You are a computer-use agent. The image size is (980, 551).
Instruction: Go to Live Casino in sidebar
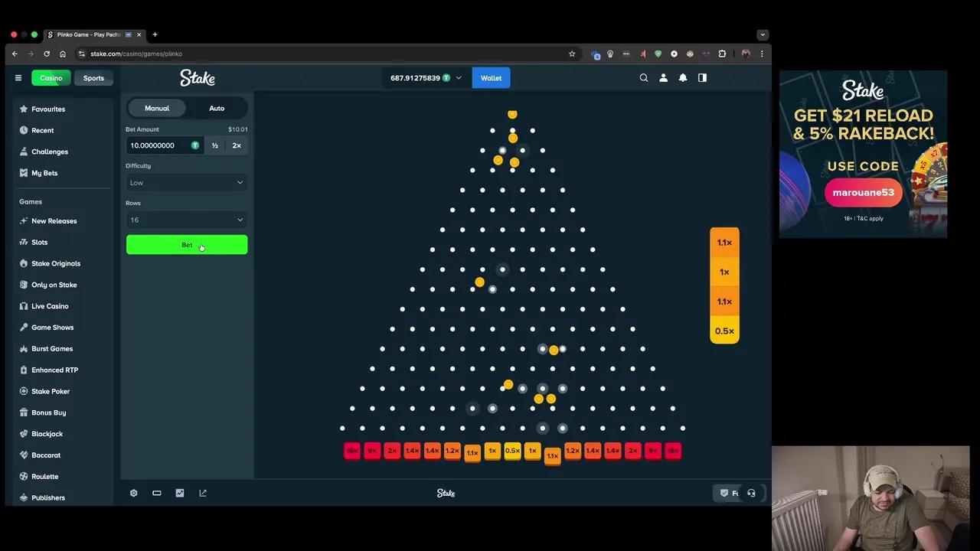(x=50, y=306)
